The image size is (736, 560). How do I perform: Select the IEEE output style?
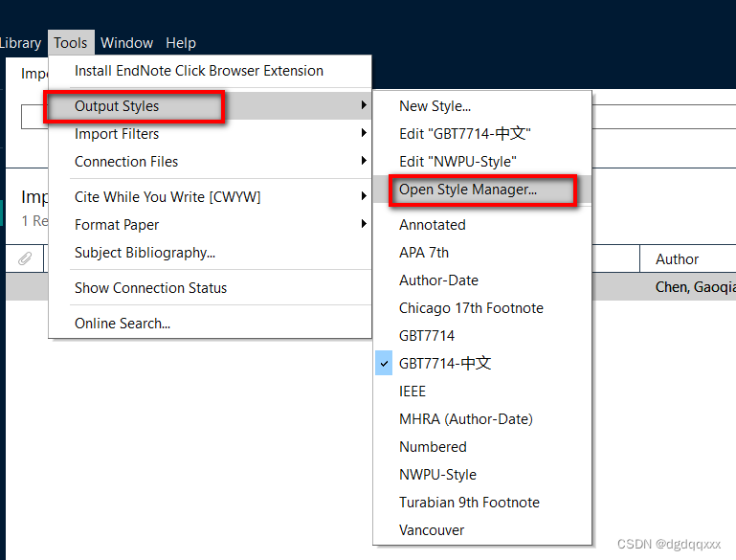(482, 391)
